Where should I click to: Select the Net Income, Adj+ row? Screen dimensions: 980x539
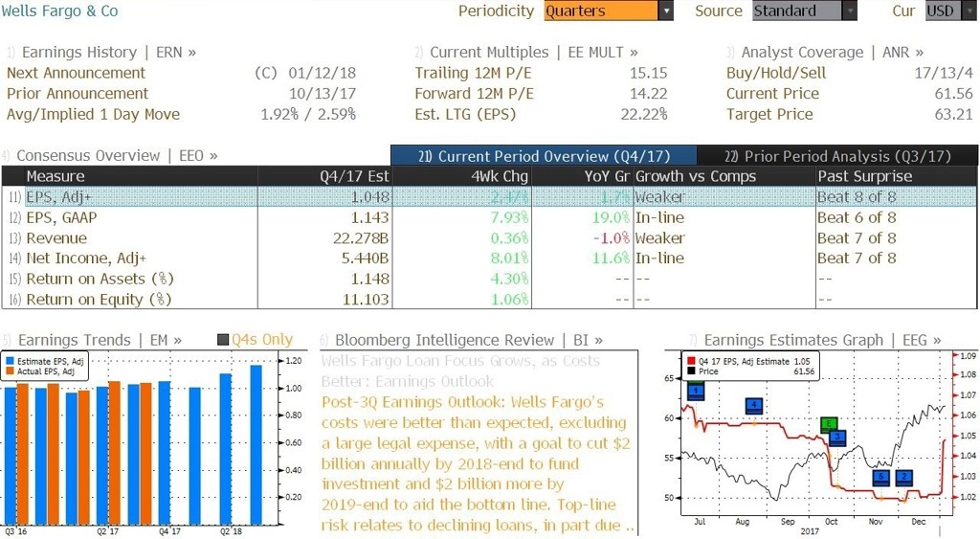(x=489, y=258)
